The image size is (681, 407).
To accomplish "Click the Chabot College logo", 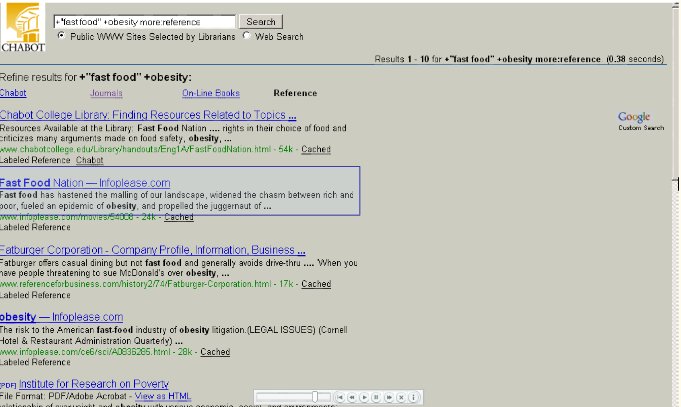I will click(x=23, y=27).
